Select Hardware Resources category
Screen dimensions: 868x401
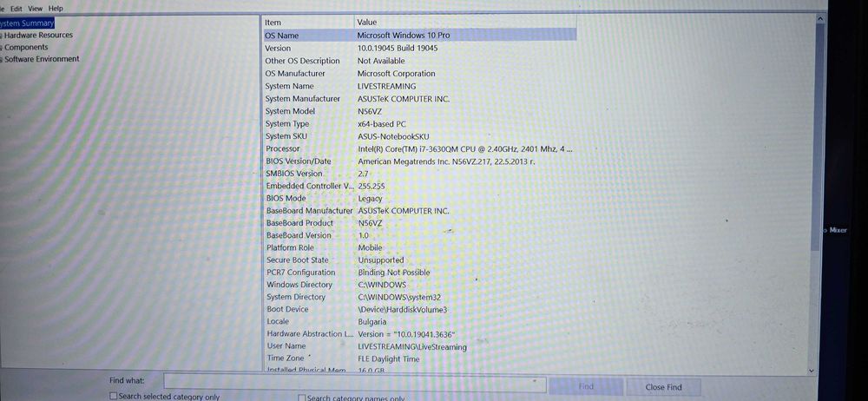[38, 35]
